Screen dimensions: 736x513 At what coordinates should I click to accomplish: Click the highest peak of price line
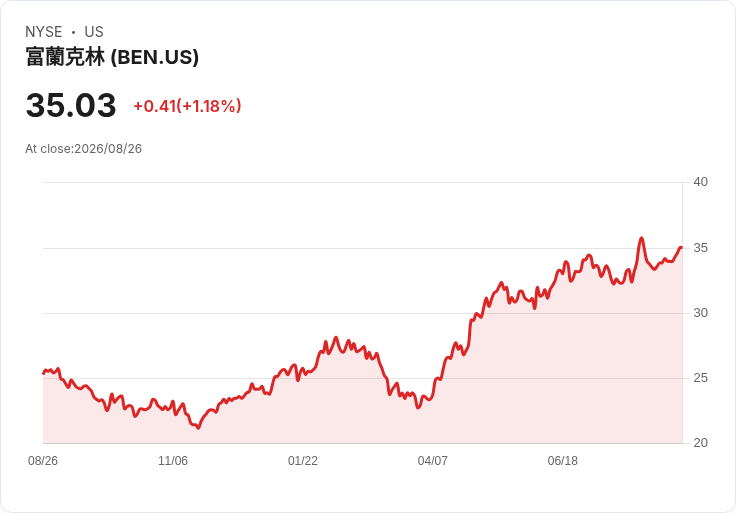click(642, 238)
